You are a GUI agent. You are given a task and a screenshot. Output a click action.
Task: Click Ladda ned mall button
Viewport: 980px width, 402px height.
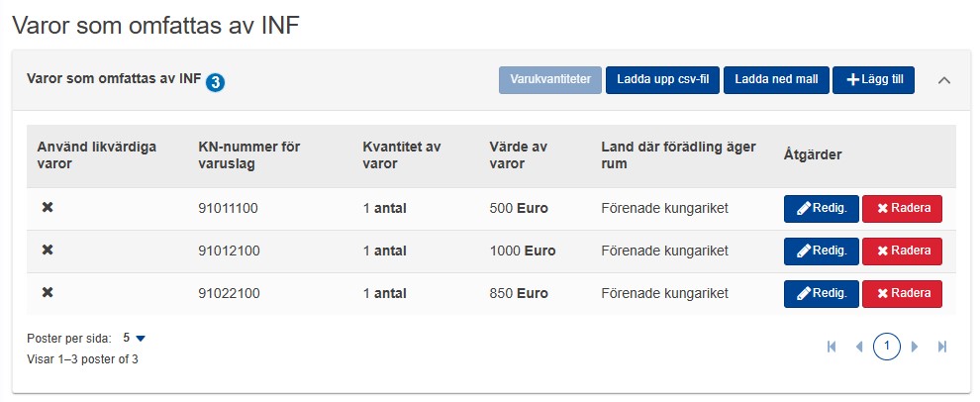(x=776, y=80)
